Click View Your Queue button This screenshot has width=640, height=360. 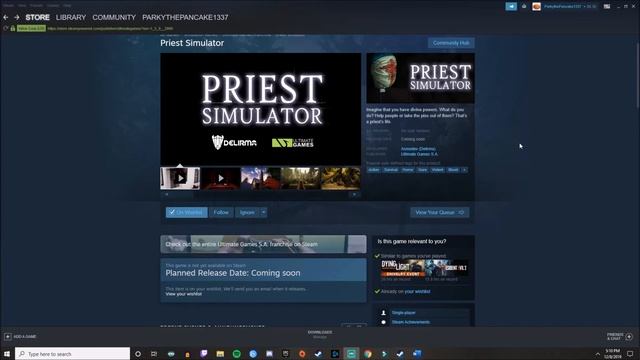tap(440, 212)
